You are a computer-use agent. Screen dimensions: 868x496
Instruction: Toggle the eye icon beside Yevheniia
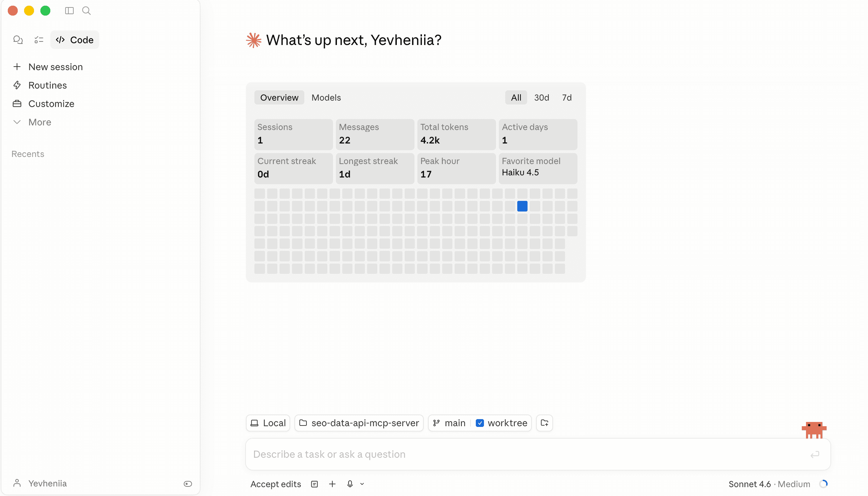[x=188, y=484]
